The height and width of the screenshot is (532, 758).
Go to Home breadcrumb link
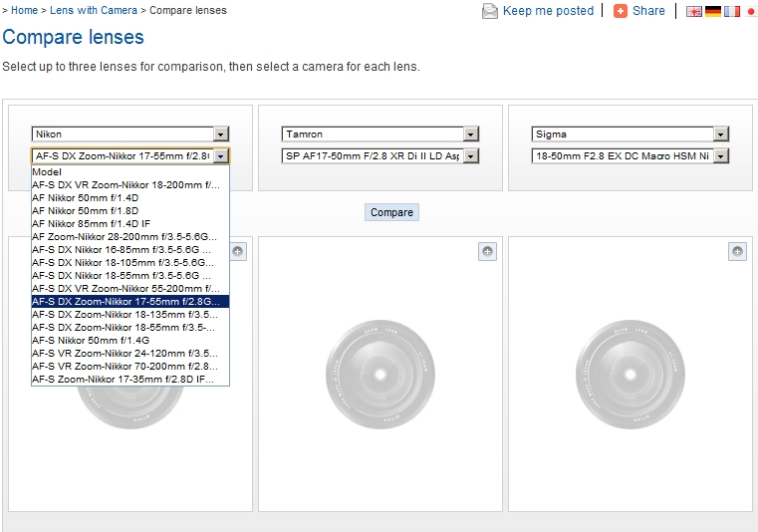24,10
